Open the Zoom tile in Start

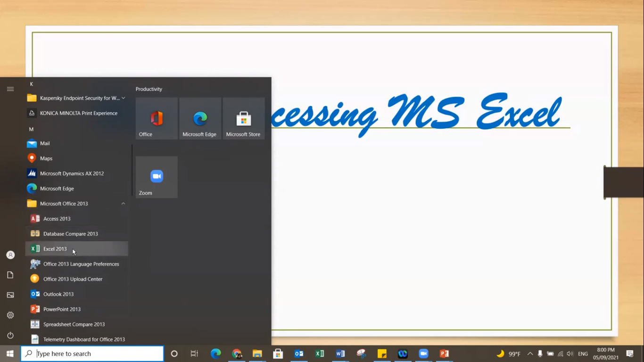[157, 177]
